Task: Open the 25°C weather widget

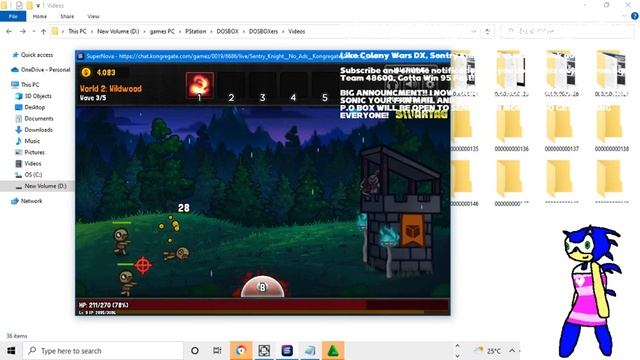Action: coord(487,351)
